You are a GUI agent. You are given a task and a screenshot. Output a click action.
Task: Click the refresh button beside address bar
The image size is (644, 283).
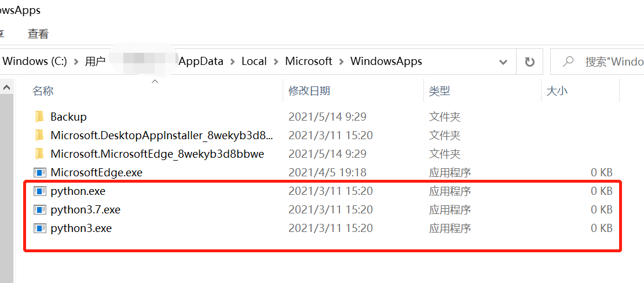(530, 61)
